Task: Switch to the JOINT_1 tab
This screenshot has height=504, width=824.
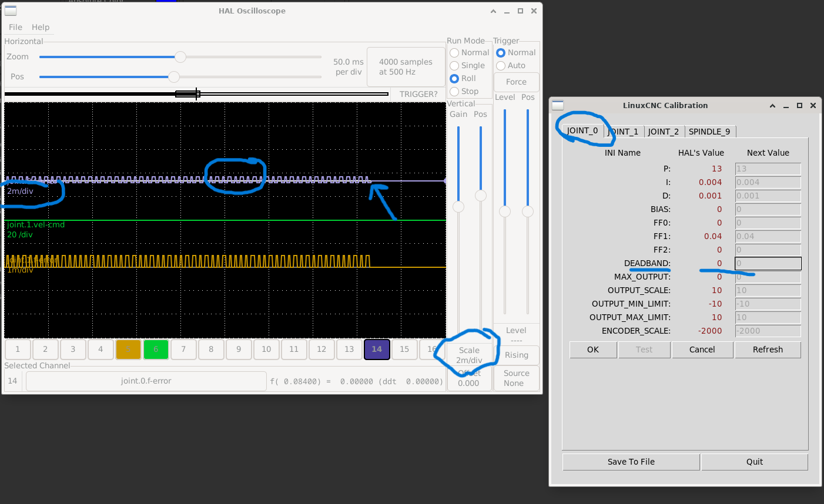Action: point(624,132)
